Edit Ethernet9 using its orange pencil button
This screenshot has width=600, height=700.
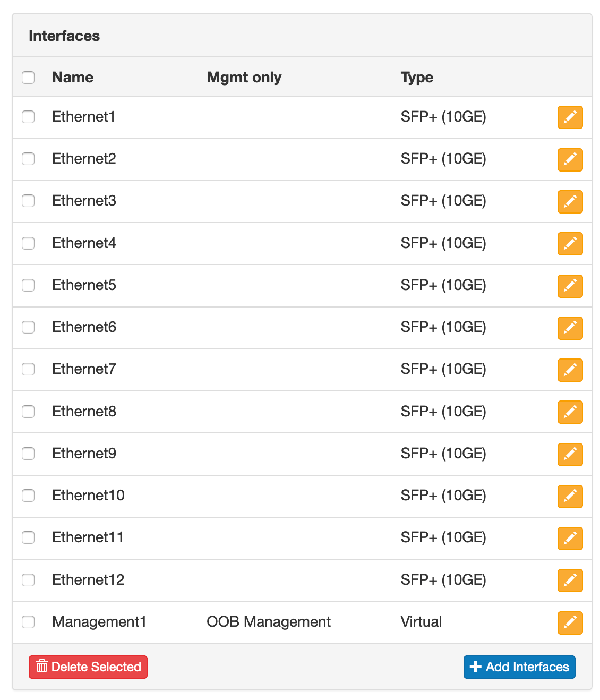(570, 454)
